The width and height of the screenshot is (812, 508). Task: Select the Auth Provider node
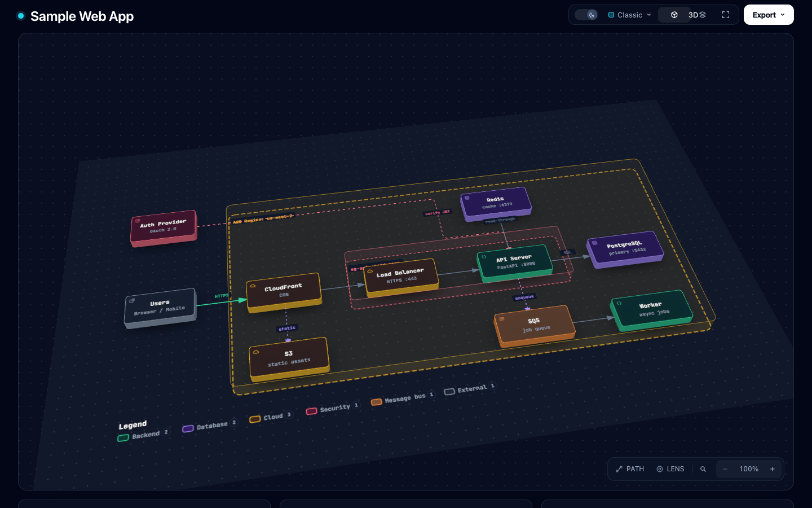point(164,228)
